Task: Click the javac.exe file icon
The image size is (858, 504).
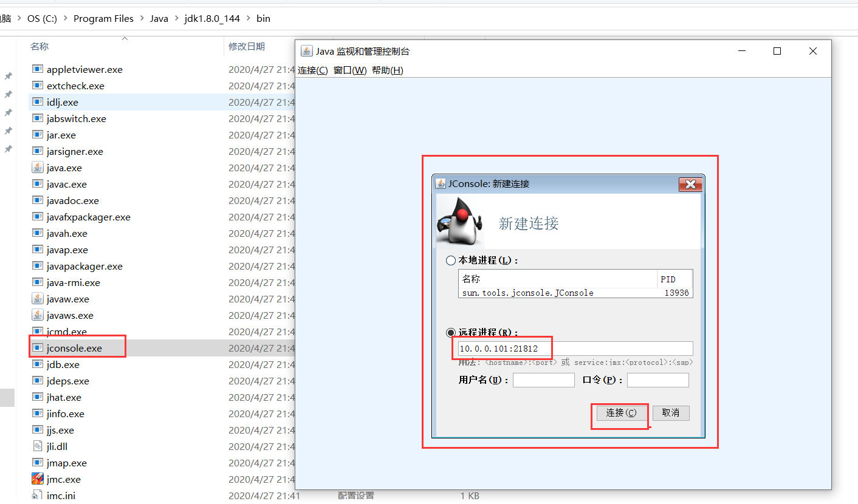Action: point(38,184)
